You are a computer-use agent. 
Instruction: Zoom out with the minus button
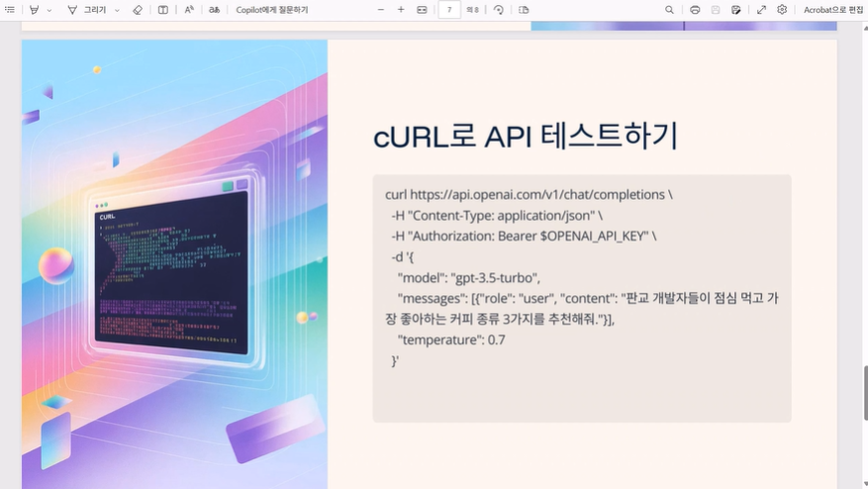(x=382, y=10)
